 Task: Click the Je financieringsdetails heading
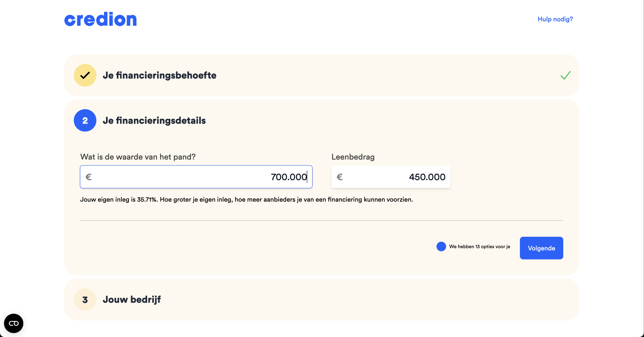(154, 120)
